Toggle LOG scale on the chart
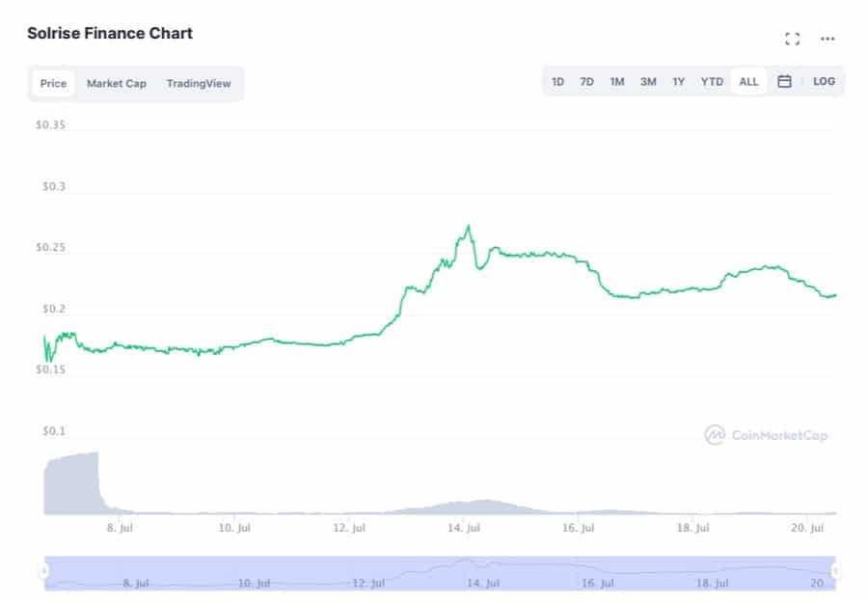The height and width of the screenshot is (602, 868). click(x=824, y=82)
